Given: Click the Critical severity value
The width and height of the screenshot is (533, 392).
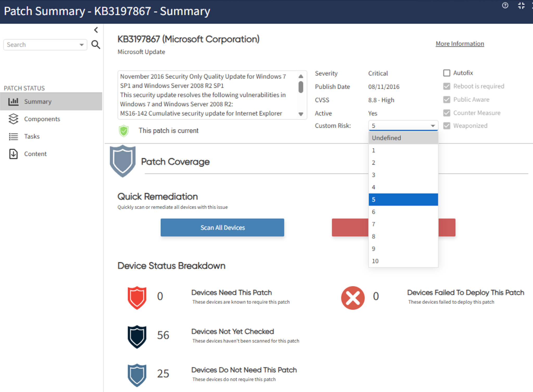Looking at the screenshot, I should click(378, 73).
